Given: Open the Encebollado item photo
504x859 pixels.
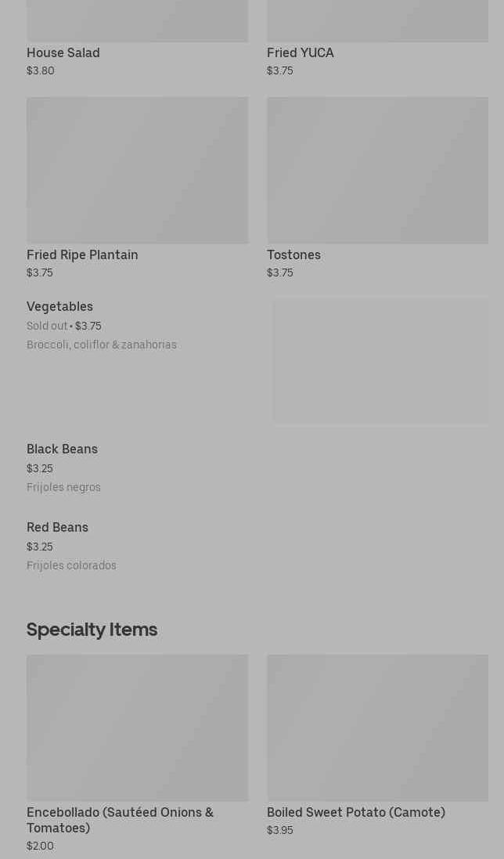Looking at the screenshot, I should tap(137, 727).
